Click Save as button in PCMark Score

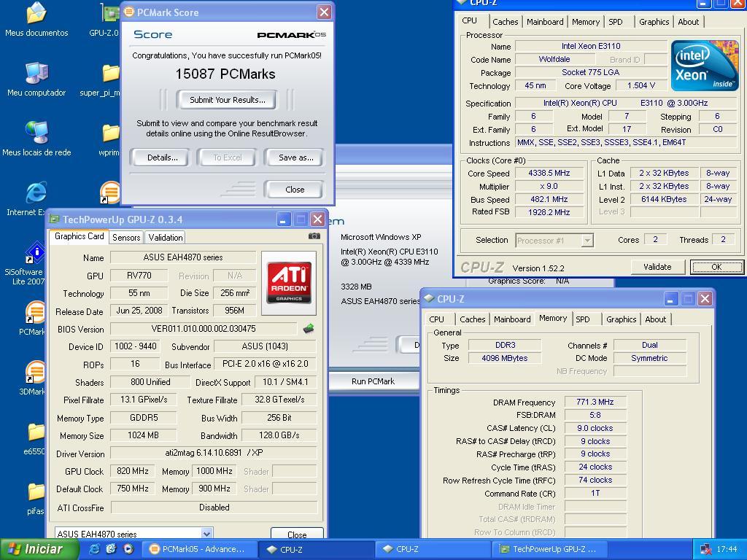click(295, 157)
